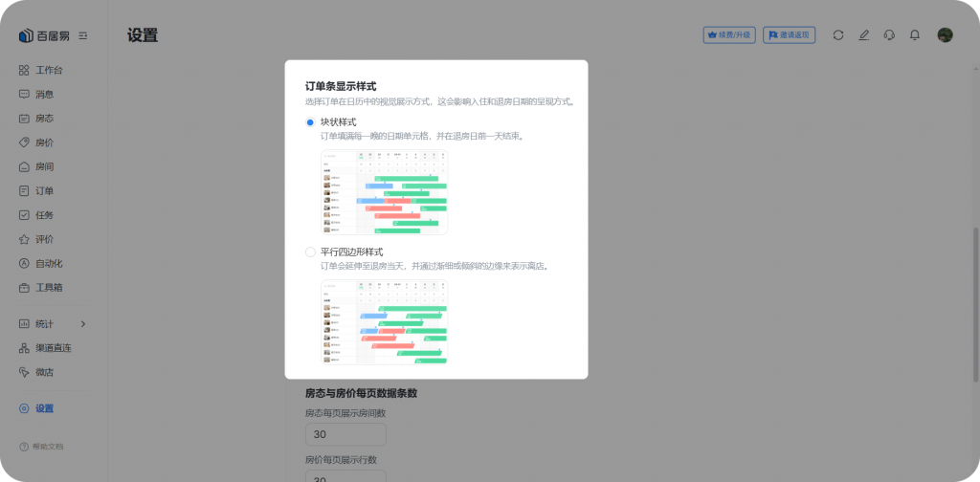Image resolution: width=980 pixels, height=482 pixels.
Task: Select the 块状样式 radio option
Action: pyautogui.click(x=310, y=122)
